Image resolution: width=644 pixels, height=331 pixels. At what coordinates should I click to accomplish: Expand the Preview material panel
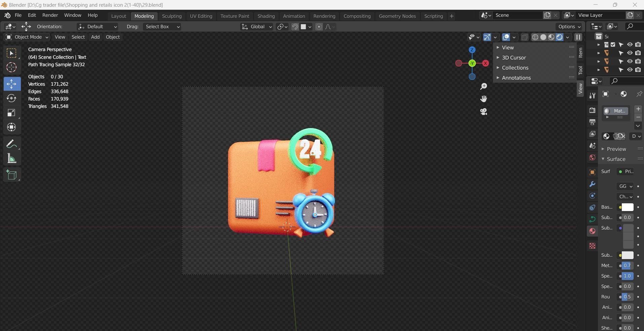click(x=616, y=149)
